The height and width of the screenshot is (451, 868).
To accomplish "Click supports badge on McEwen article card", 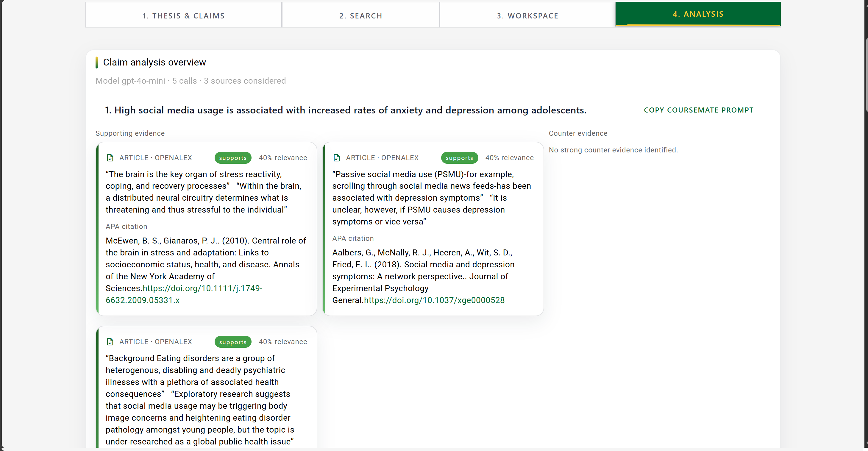I will tap(232, 158).
